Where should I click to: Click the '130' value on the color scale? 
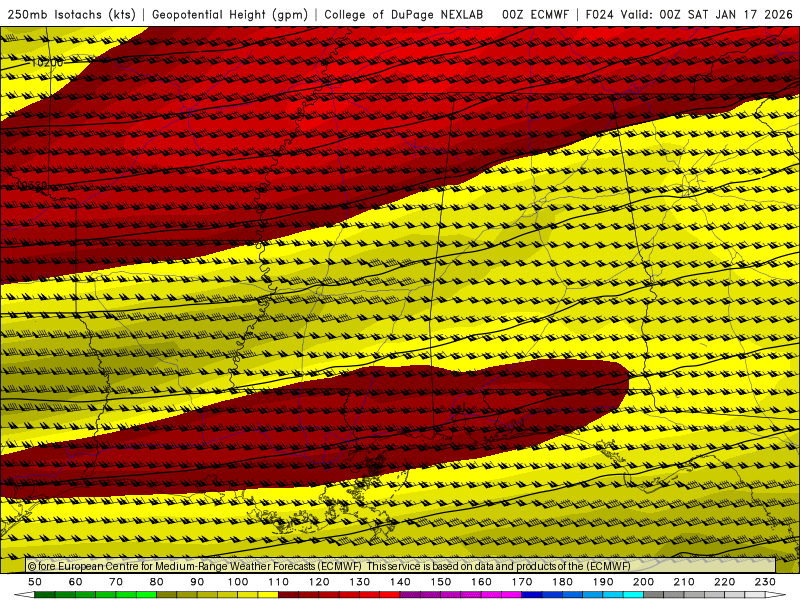pyautogui.click(x=360, y=582)
